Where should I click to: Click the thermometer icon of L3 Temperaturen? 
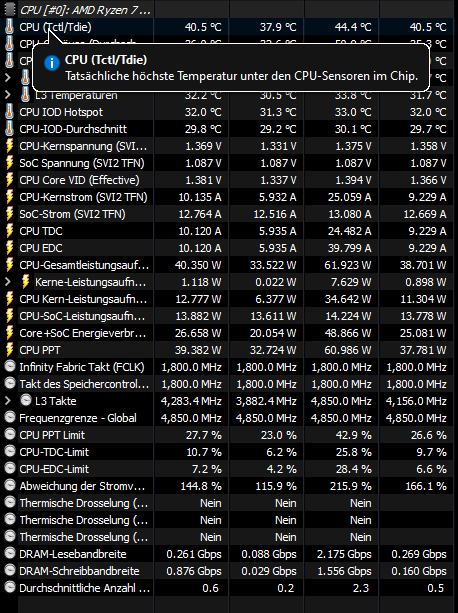click(x=25, y=95)
